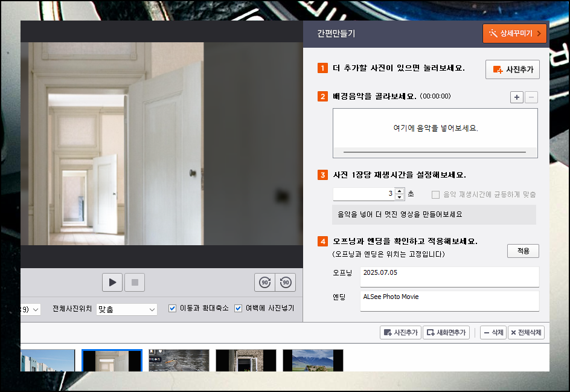The width and height of the screenshot is (570, 392).
Task: Click 전체삭제 to delete all photos
Action: [526, 332]
